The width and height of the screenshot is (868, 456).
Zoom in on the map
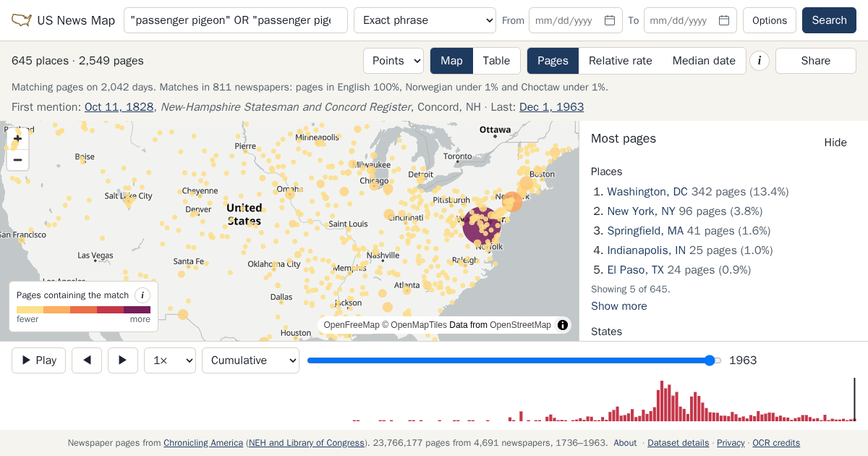(x=18, y=139)
